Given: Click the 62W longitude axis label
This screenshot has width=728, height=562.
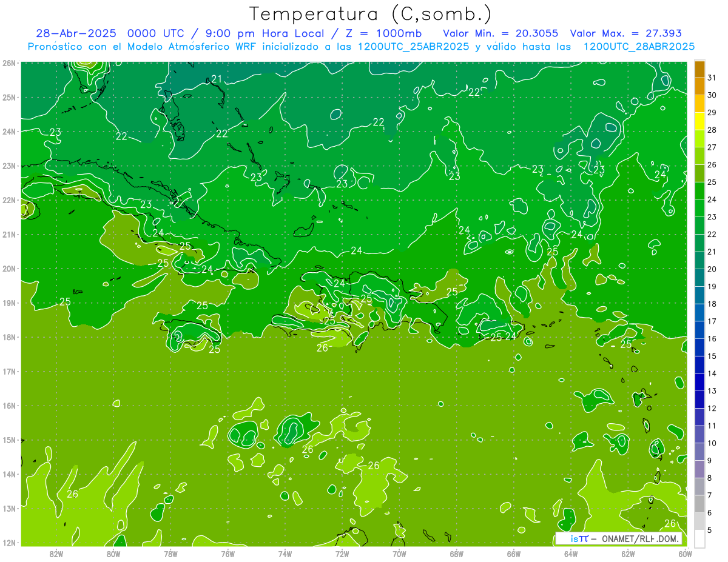Looking at the screenshot, I should (629, 554).
